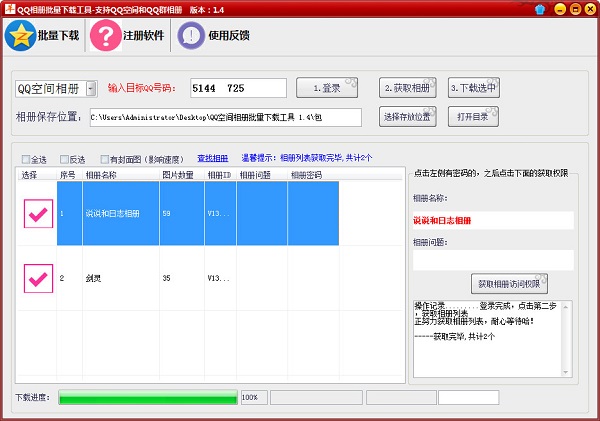Click the star icon for 批量下载
This screenshot has height=421, width=600.
(x=20, y=36)
